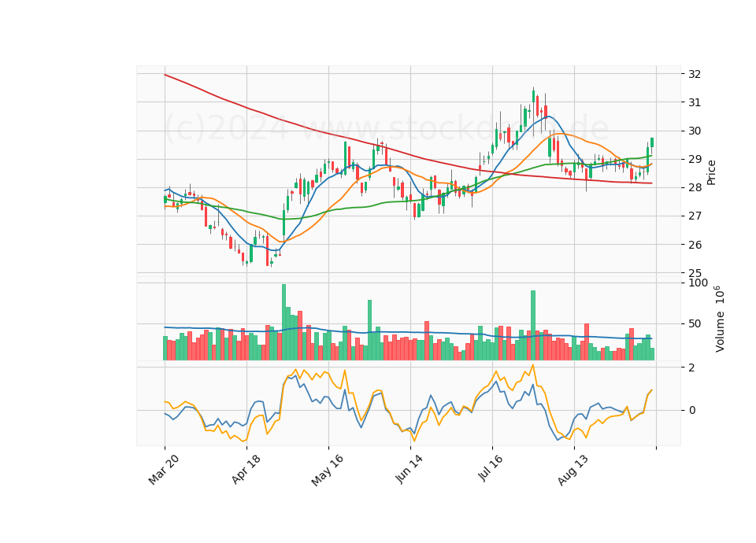Click the Aug 13 date label
The height and width of the screenshot is (543, 756).
[x=573, y=469]
